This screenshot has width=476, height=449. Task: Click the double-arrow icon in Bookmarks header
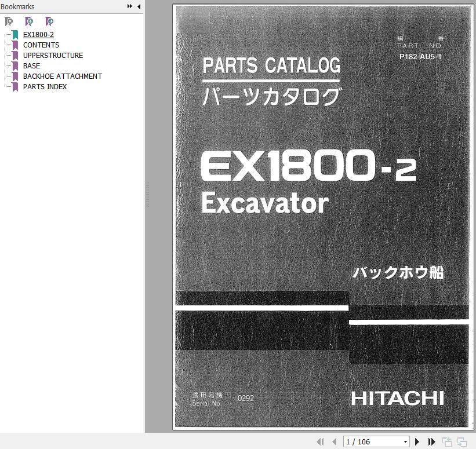(130, 6)
